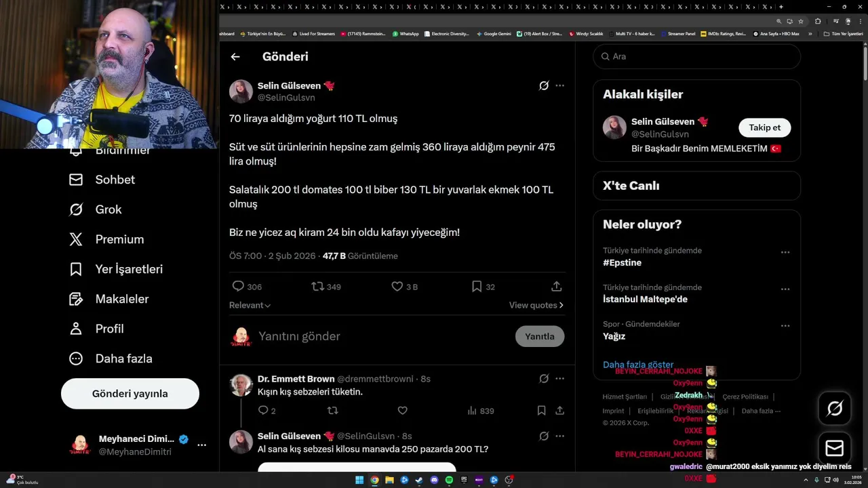Bookmark the main post with 32 bookmarks

pyautogui.click(x=477, y=287)
